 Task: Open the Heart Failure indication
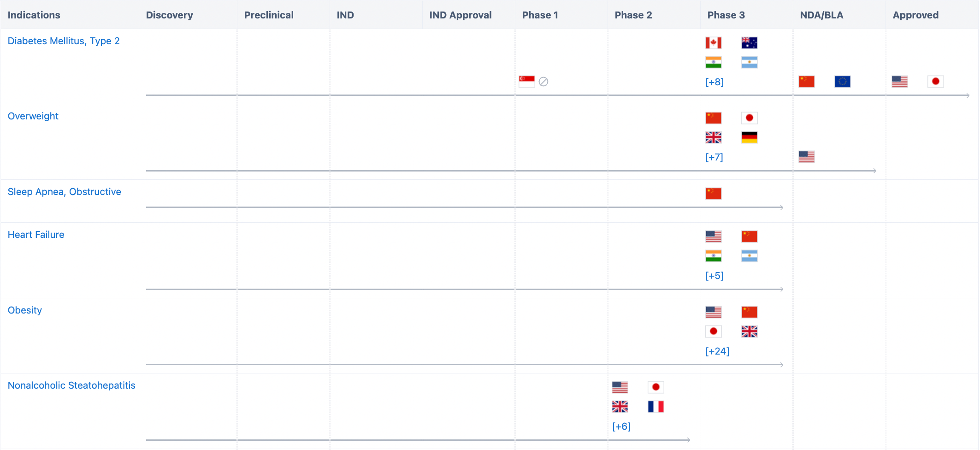click(x=36, y=235)
